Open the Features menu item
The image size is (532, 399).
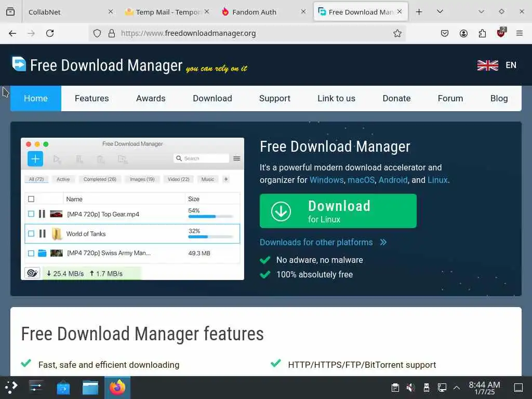click(x=91, y=98)
